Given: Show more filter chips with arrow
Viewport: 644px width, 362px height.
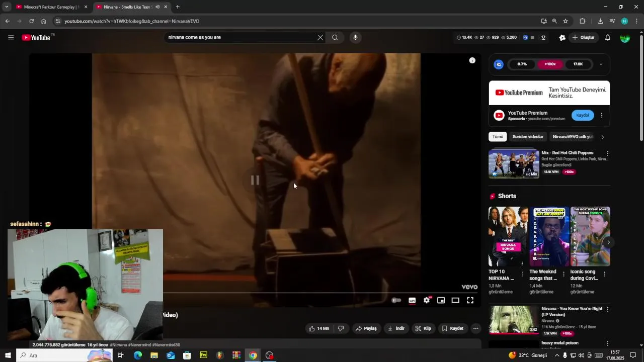Looking at the screenshot, I should (x=603, y=137).
